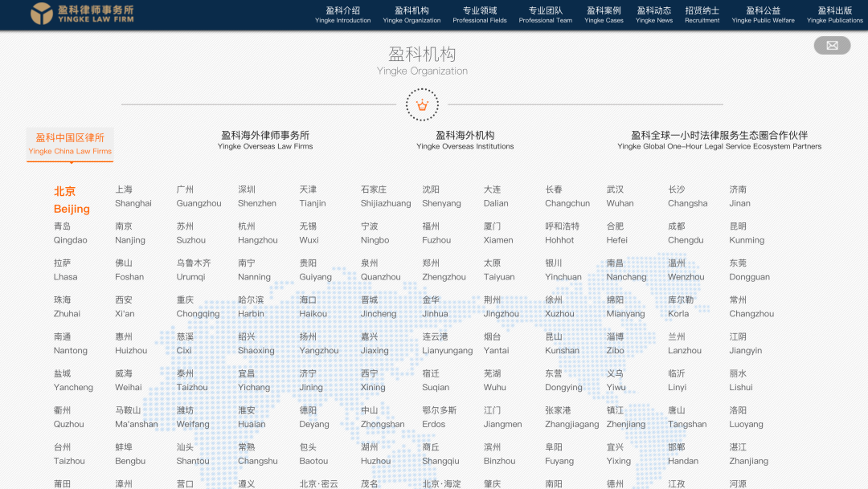Screen dimensions: 868x489
Task: Click the envelope contact icon top right
Action: tap(831, 45)
